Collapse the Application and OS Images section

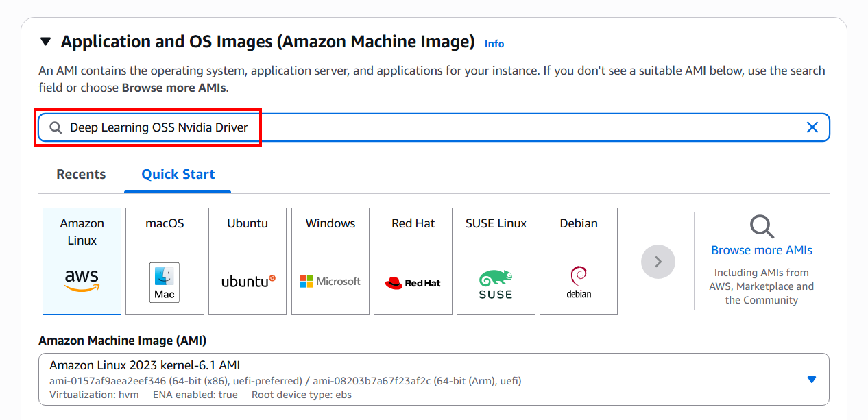[46, 42]
